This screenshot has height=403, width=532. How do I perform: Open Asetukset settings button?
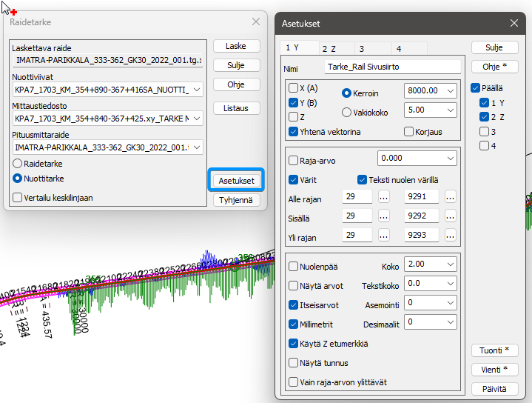(x=236, y=180)
